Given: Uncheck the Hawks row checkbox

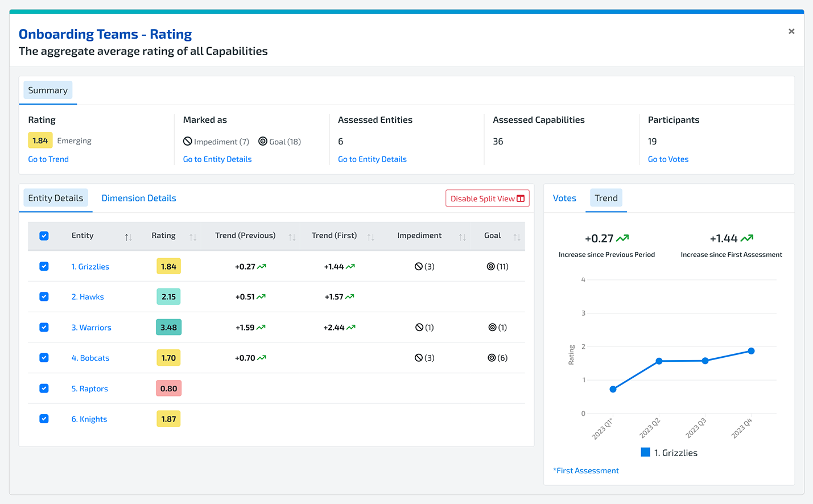Looking at the screenshot, I should (x=44, y=296).
